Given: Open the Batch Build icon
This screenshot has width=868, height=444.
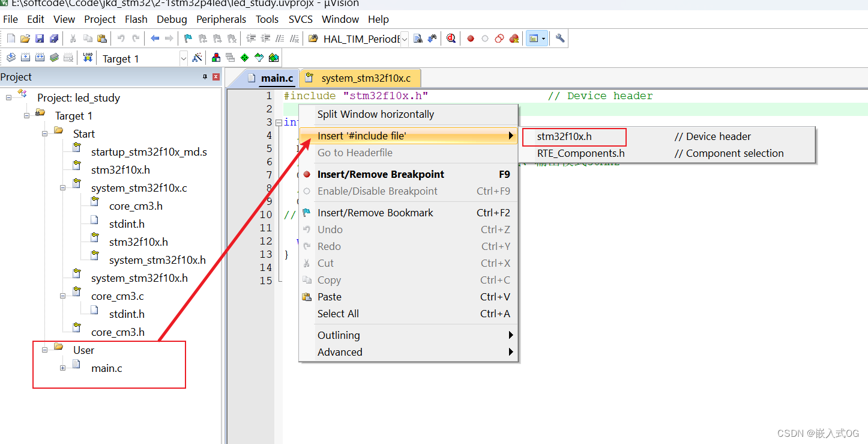Looking at the screenshot, I should [x=54, y=58].
